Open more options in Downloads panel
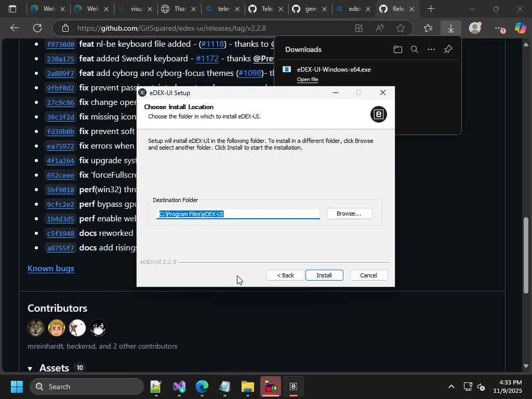The image size is (532, 399). pyautogui.click(x=431, y=49)
